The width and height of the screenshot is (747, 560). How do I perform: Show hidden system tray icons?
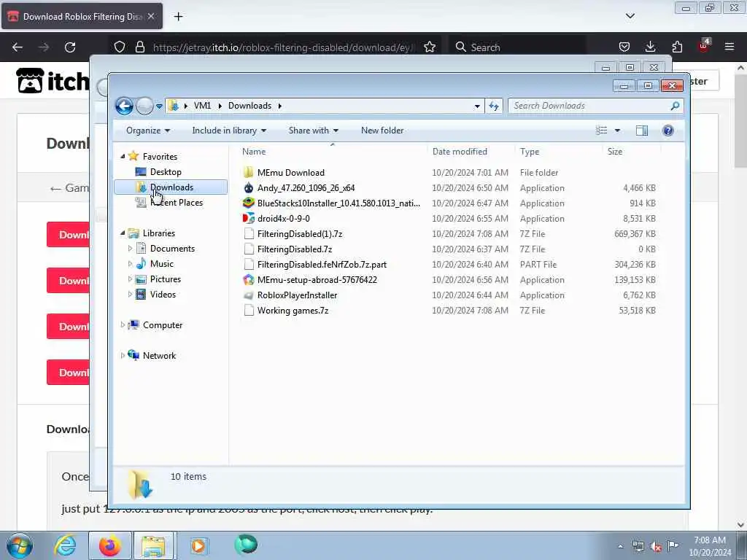pos(620,547)
